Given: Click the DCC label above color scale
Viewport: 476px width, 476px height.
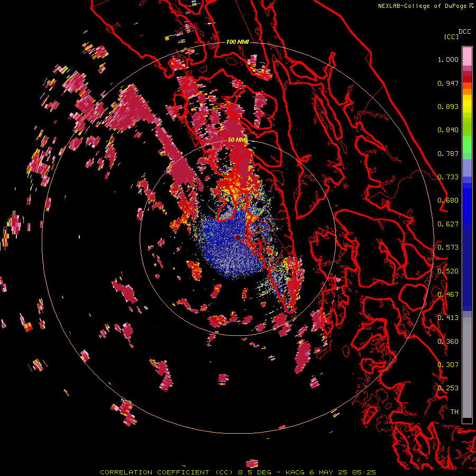Looking at the screenshot, I should click(464, 32).
